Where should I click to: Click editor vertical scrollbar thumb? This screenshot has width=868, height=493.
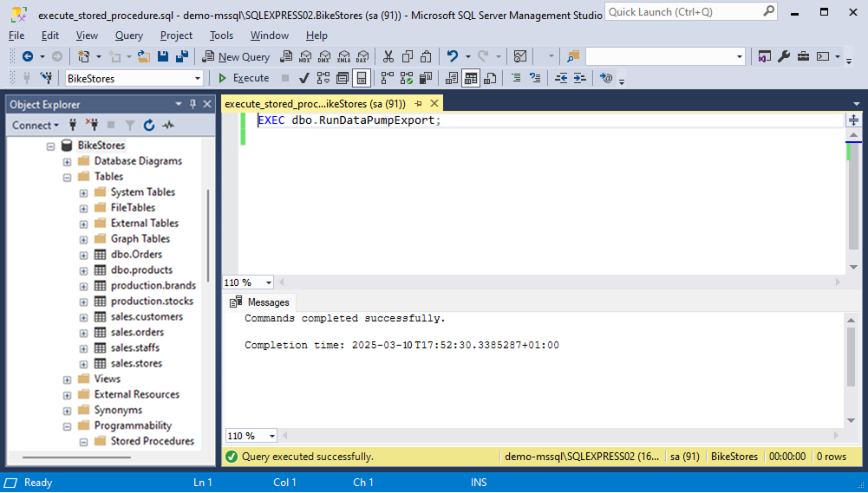[x=853, y=197]
